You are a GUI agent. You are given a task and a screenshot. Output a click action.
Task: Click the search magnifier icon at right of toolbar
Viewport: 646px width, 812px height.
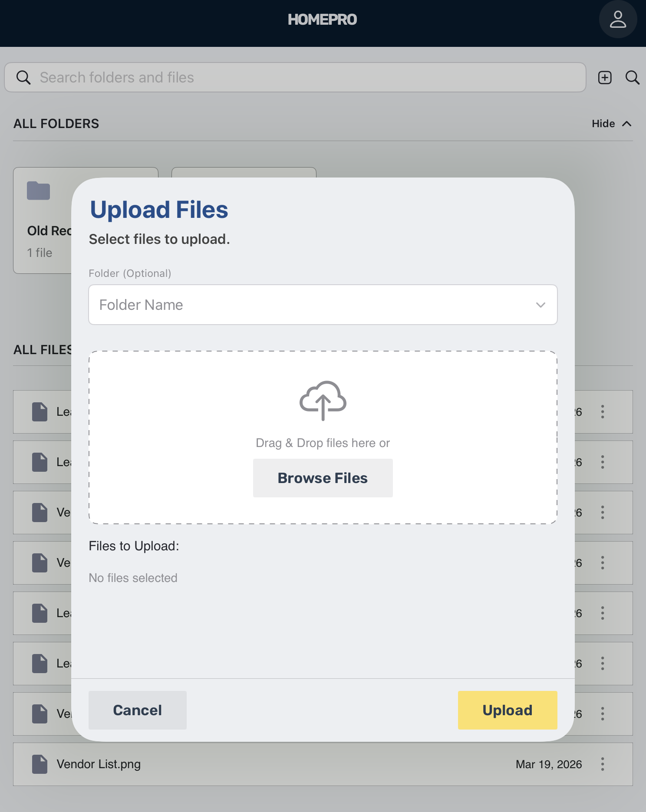click(632, 78)
